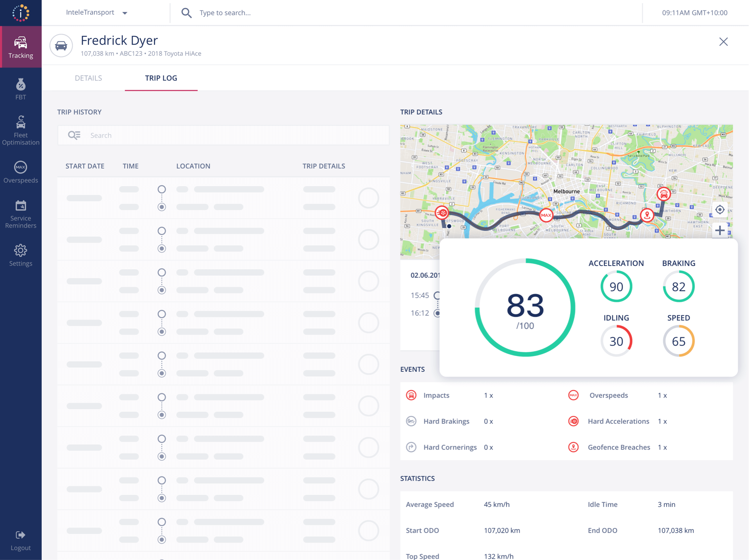This screenshot has width=749, height=560.
Task: Go to Fleet Optimisation
Action: [x=21, y=130]
